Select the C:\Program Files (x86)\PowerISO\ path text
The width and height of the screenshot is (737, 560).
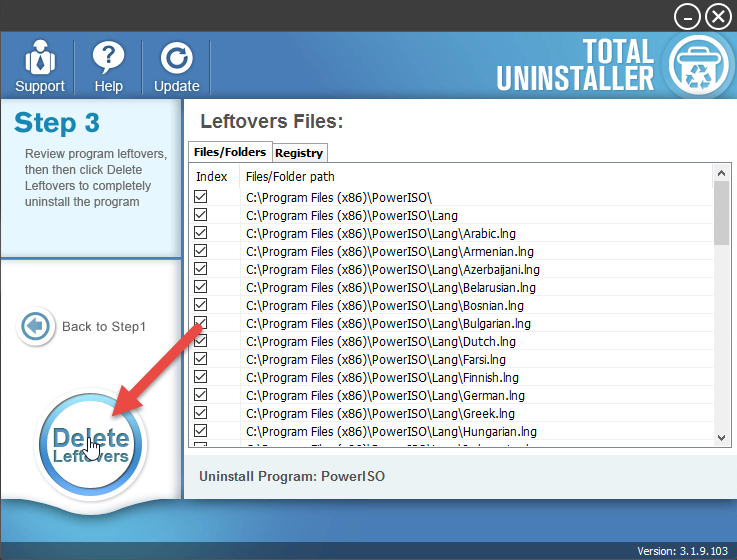click(x=339, y=197)
